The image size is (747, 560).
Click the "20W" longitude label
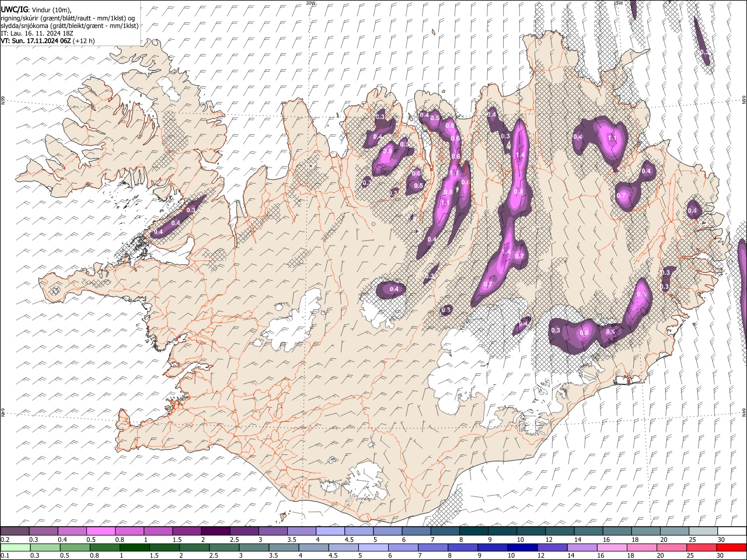310,3
